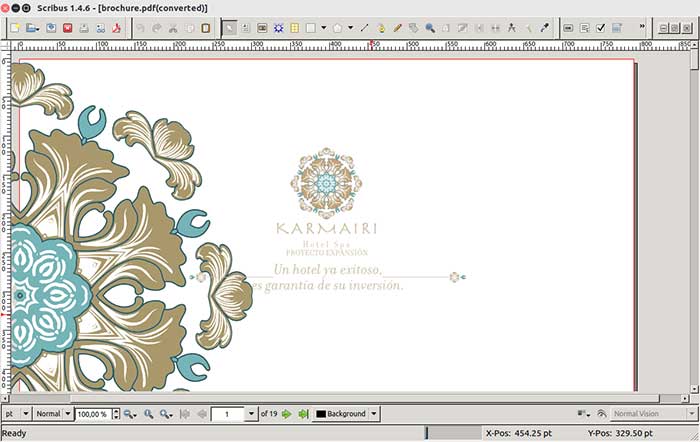700x442 pixels.
Task: Click the Unlink Text Frames tool
Action: point(496,28)
